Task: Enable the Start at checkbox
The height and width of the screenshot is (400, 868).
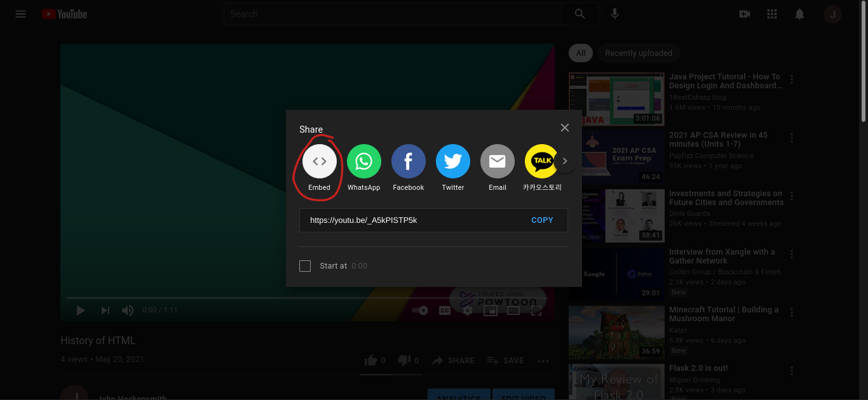Action: 305,266
